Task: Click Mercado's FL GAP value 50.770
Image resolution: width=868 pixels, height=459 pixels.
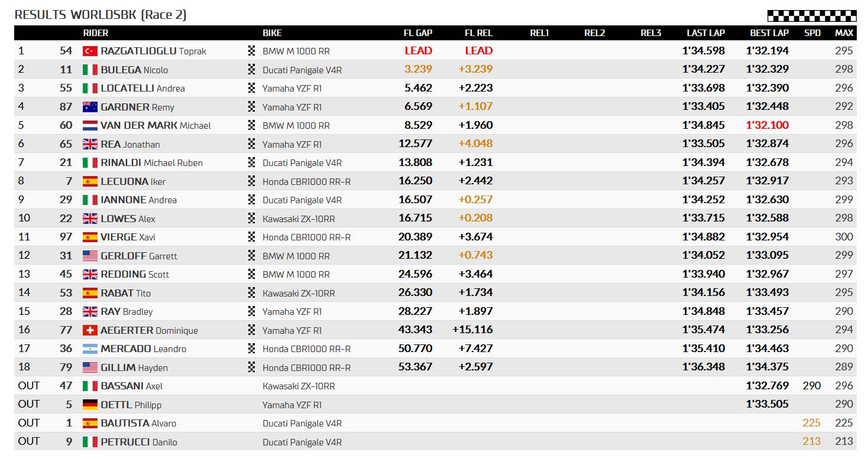Action: [x=416, y=349]
